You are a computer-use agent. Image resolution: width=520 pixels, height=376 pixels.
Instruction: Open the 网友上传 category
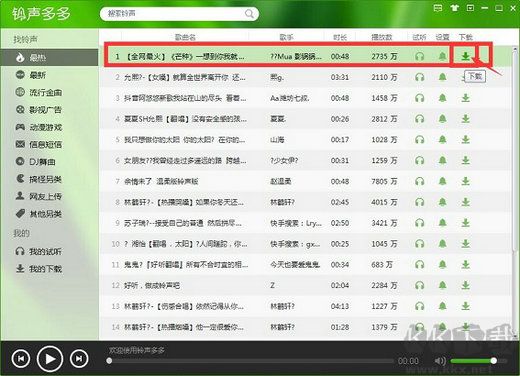49,196
